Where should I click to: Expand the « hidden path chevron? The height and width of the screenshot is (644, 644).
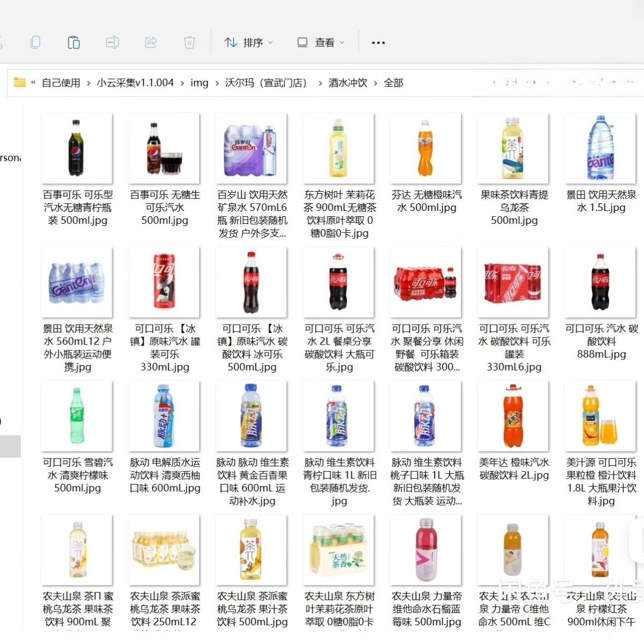[x=33, y=83]
